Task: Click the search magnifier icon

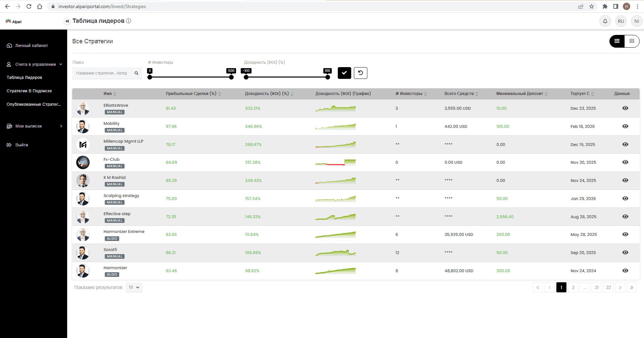Action: coord(137,73)
